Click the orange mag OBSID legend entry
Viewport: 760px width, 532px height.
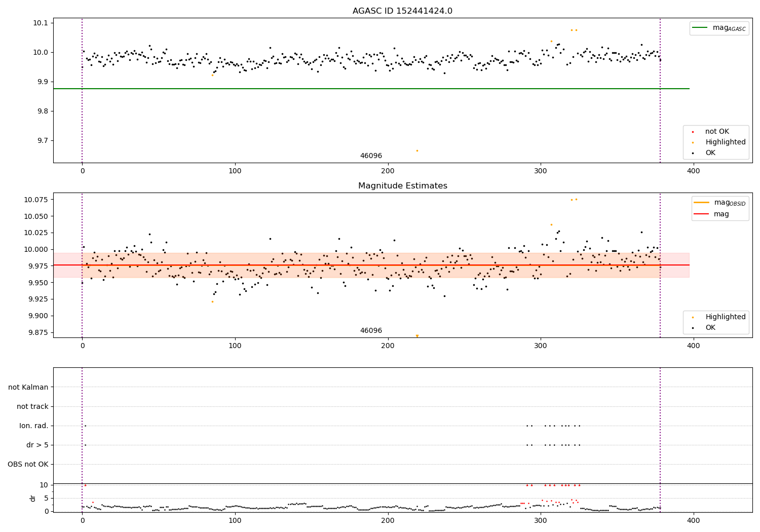click(x=719, y=203)
